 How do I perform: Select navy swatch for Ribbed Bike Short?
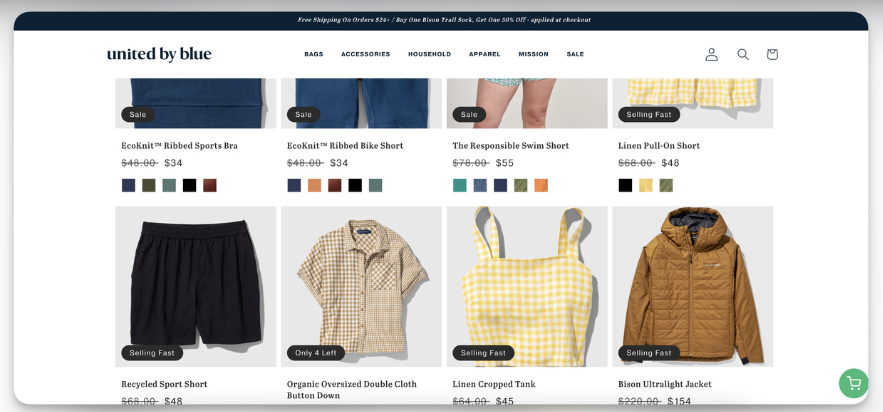click(x=294, y=185)
